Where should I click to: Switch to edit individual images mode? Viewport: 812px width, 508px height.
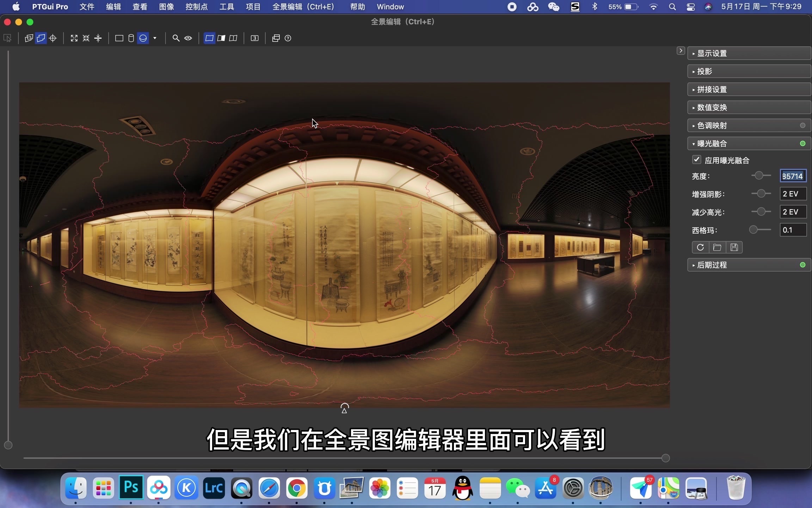[x=29, y=38]
